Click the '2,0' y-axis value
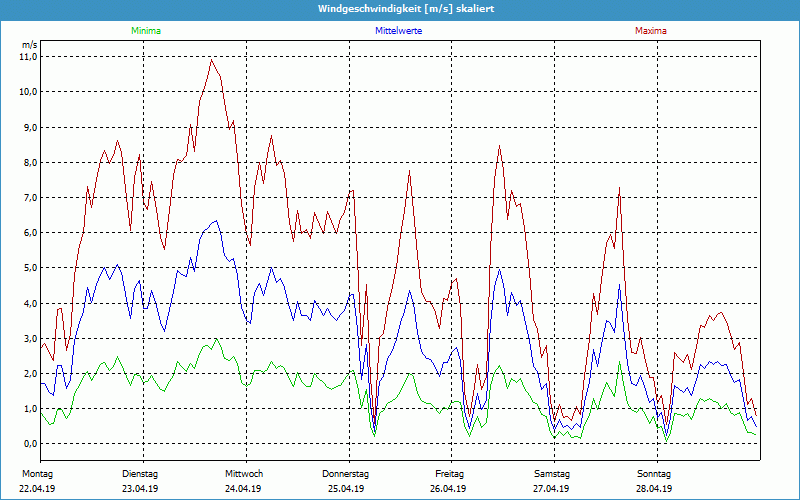800x500 pixels. coord(31,373)
